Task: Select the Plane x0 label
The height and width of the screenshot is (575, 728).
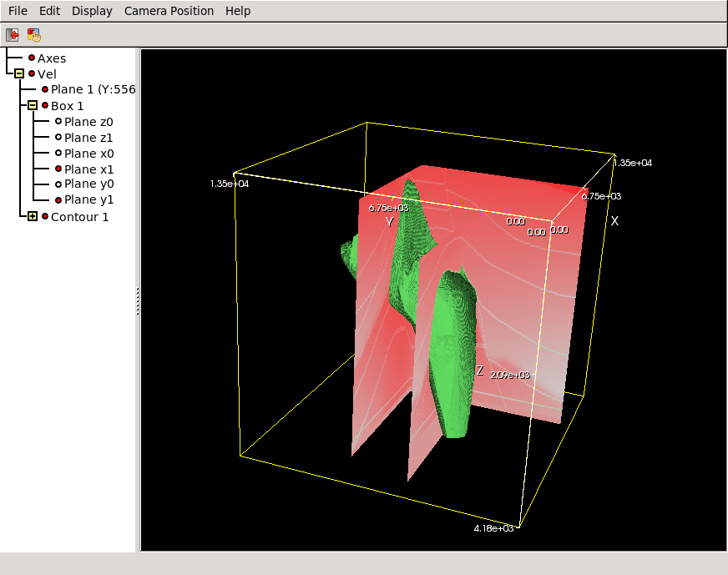Action: (x=89, y=154)
